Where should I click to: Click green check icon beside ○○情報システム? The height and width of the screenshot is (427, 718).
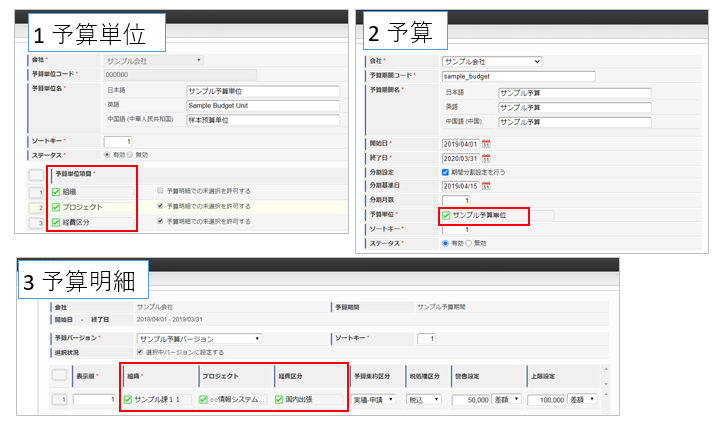click(203, 400)
